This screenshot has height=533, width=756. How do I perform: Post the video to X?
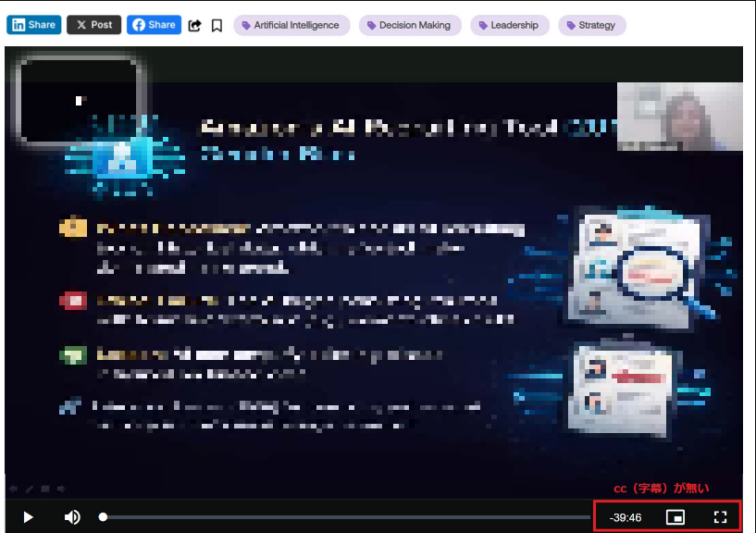coord(93,25)
